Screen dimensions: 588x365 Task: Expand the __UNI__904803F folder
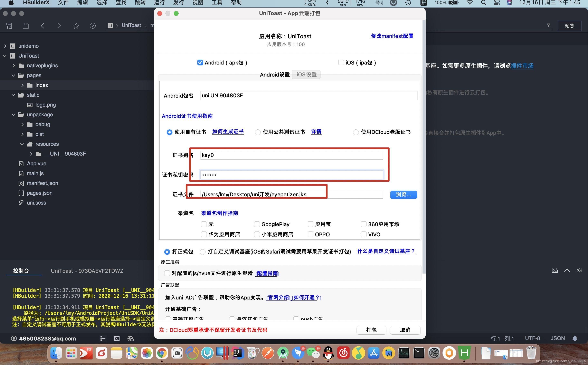click(31, 154)
